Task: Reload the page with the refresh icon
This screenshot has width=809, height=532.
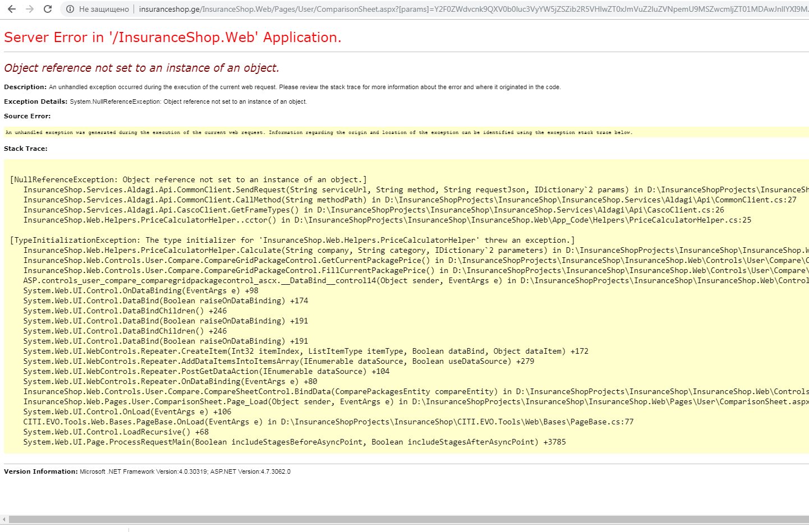Action: tap(48, 9)
